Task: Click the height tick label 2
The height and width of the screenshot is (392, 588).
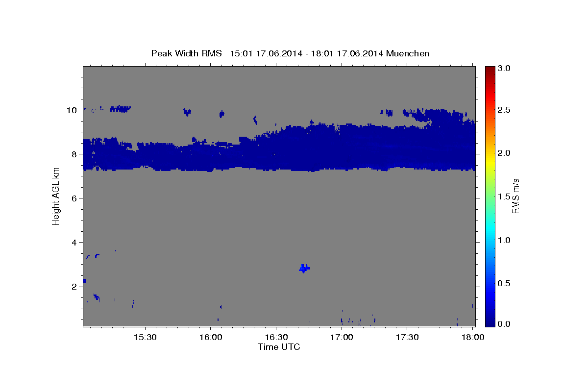Action: coord(74,287)
